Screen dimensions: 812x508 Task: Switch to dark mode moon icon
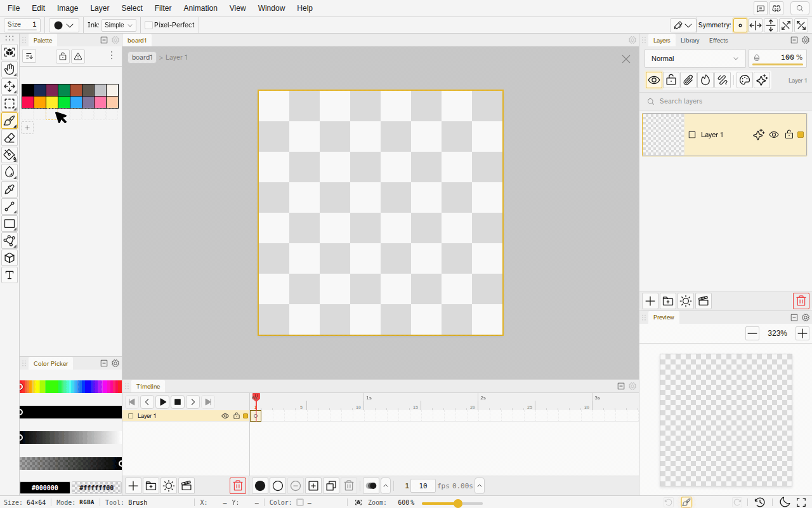point(785,502)
